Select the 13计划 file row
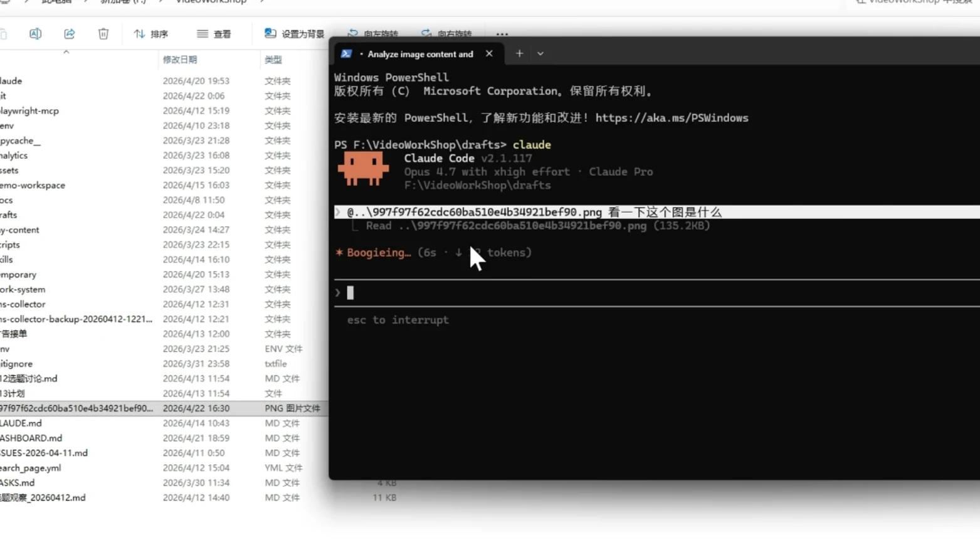 pyautogui.click(x=163, y=394)
